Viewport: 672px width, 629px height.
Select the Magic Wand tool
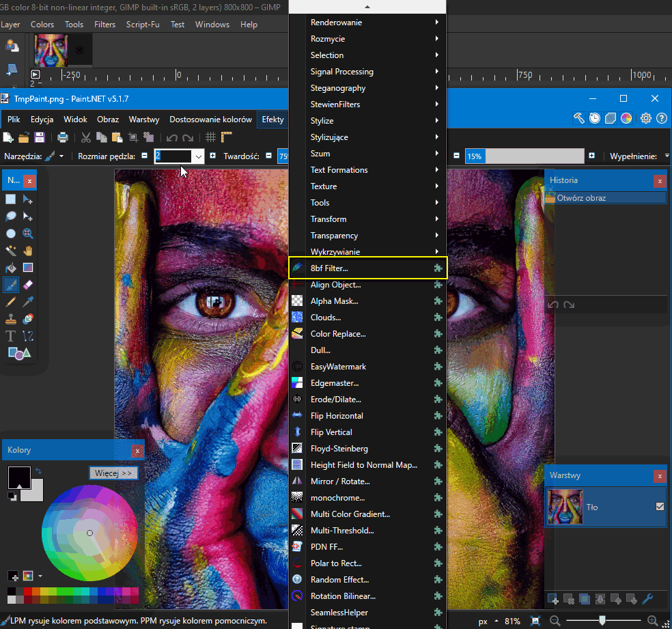point(11,251)
